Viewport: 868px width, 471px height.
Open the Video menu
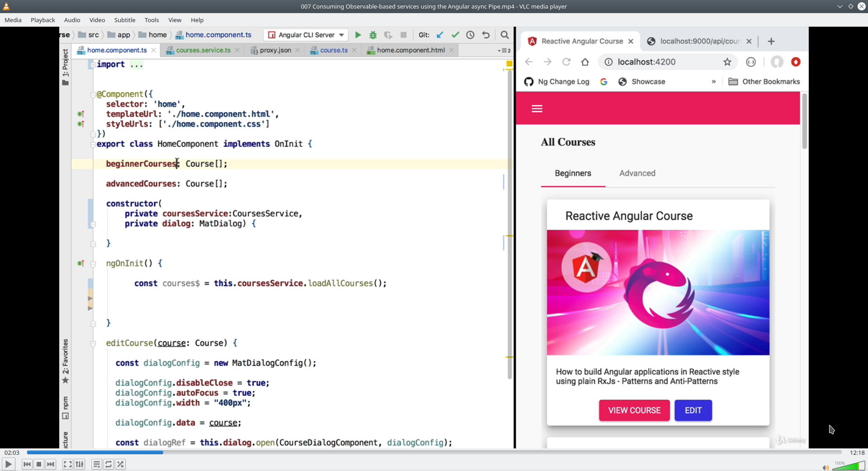pos(97,20)
